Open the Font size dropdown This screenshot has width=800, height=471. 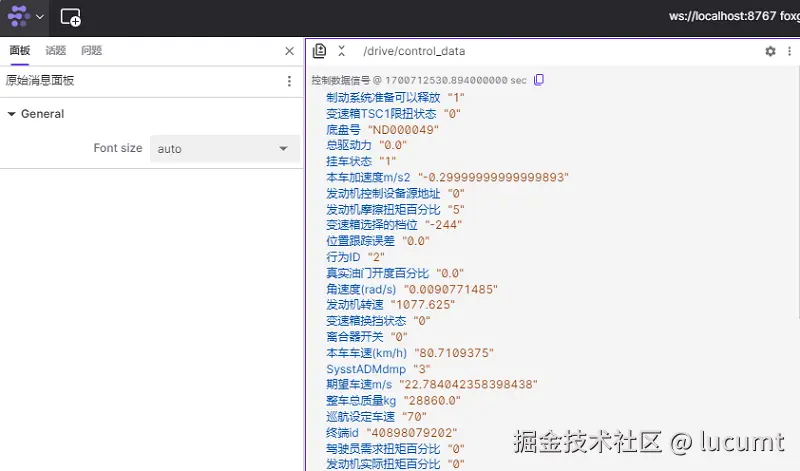(224, 148)
